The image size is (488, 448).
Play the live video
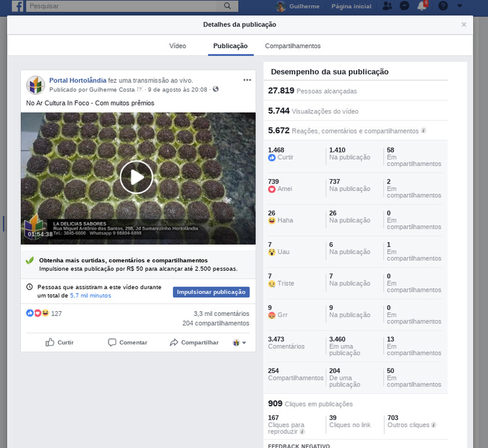(137, 177)
